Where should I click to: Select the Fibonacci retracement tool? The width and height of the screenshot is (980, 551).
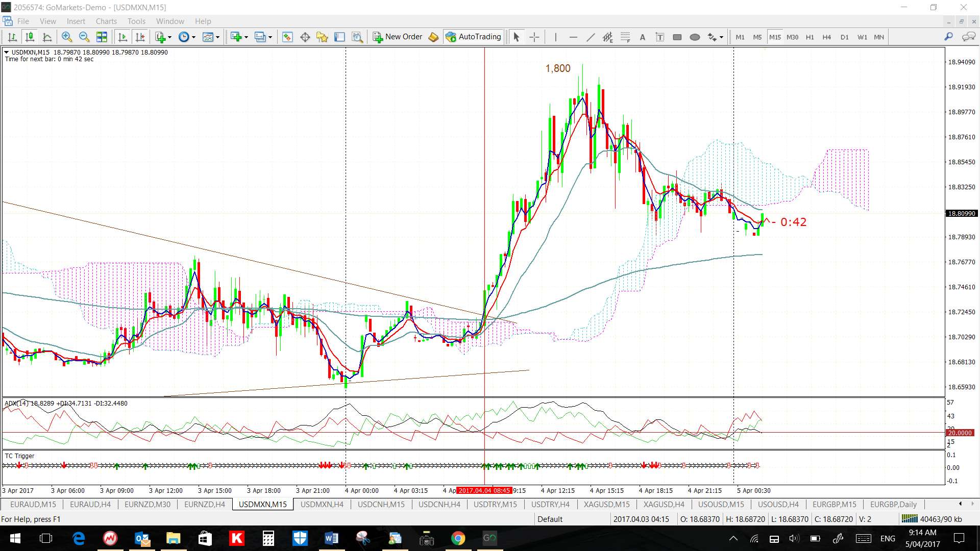pyautogui.click(x=625, y=37)
